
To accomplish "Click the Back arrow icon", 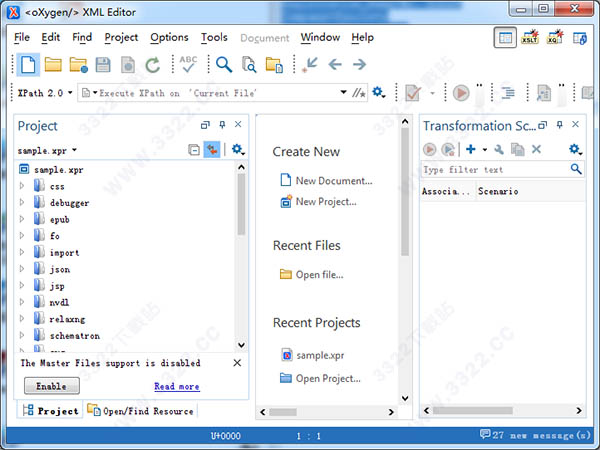I will pyautogui.click(x=335, y=64).
